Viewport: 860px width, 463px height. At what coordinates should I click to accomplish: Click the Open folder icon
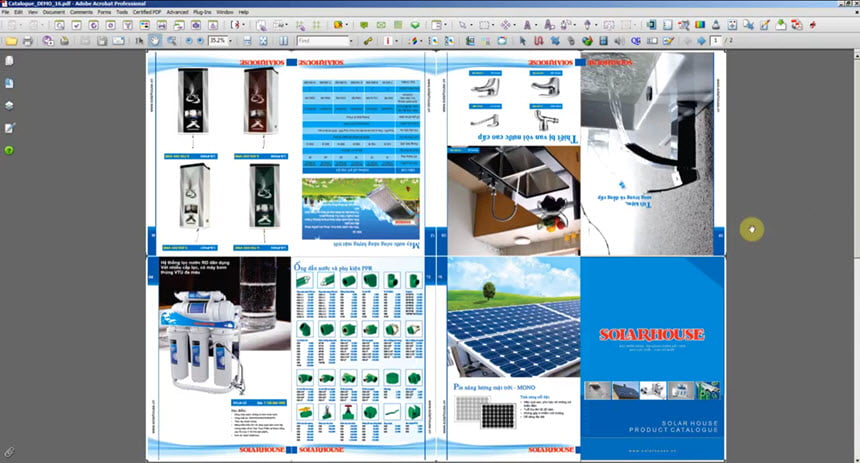point(11,41)
